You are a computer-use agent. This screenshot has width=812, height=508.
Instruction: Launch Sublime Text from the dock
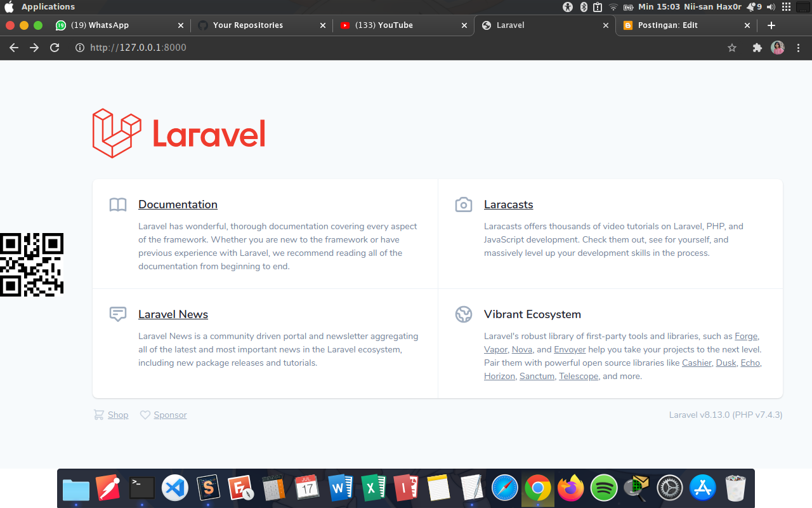point(208,488)
